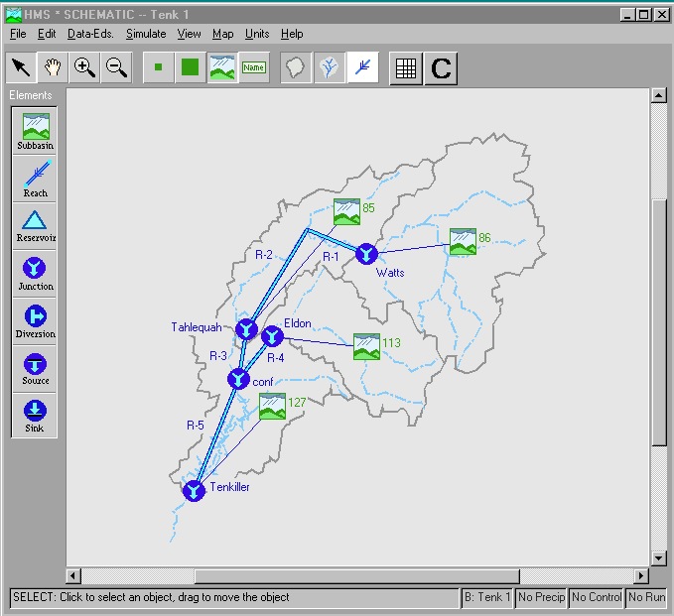Select the arrow pointer tool

click(x=21, y=67)
